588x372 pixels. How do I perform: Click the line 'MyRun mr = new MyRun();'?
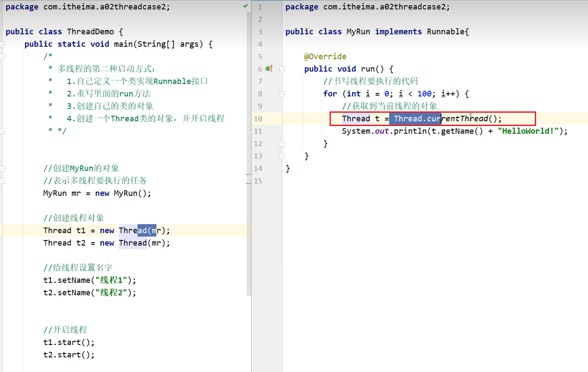pos(97,193)
